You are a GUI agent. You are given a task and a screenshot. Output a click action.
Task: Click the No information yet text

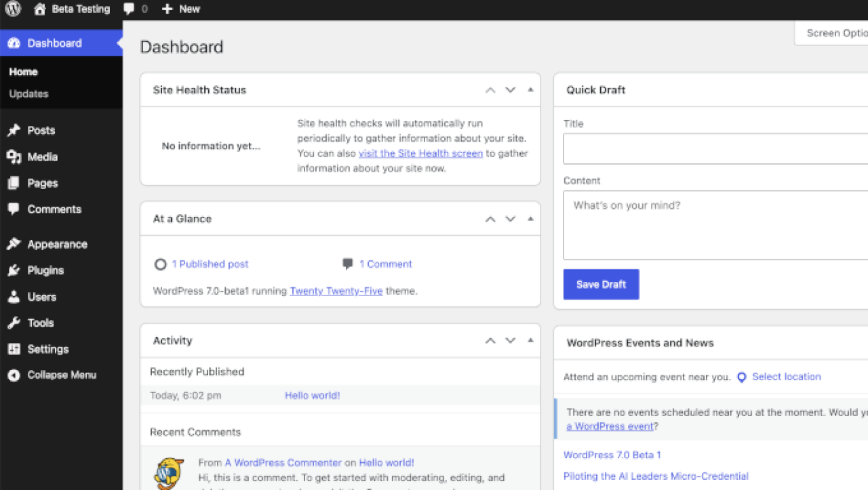[211, 146]
